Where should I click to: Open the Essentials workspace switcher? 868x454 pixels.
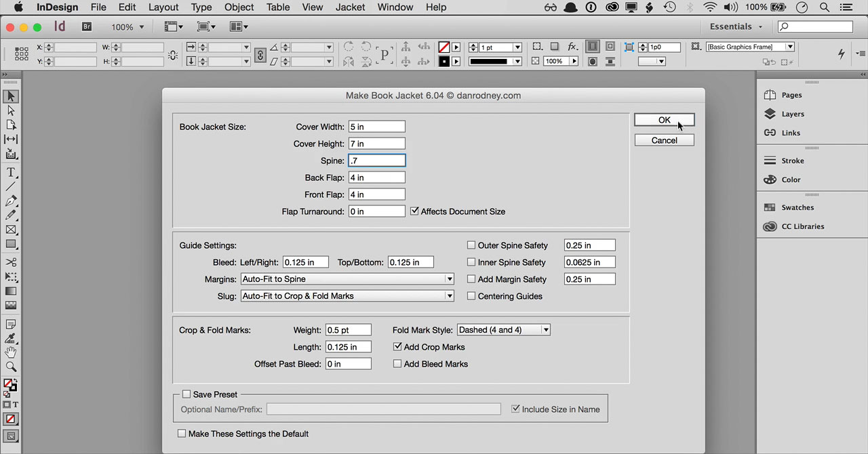click(x=736, y=26)
